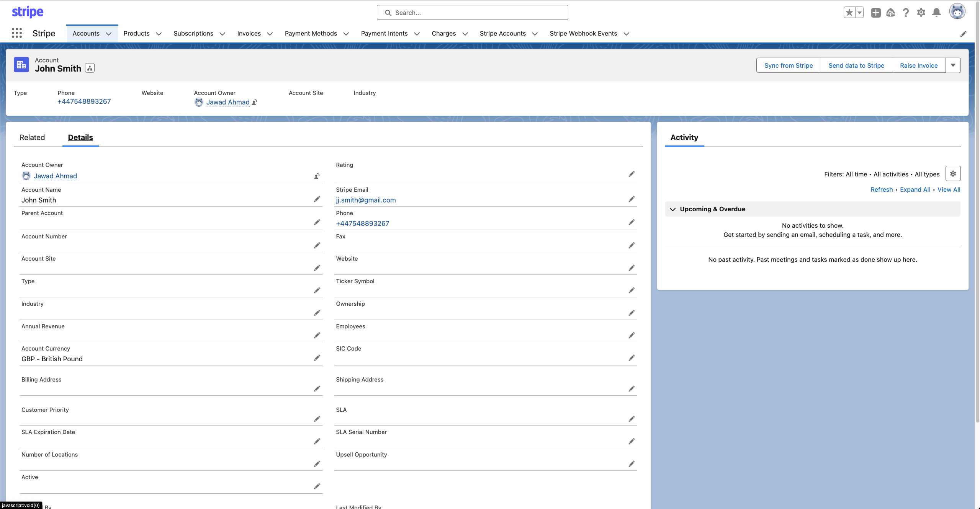
Task: Open the favorites list dropdown arrow
Action: (x=860, y=13)
